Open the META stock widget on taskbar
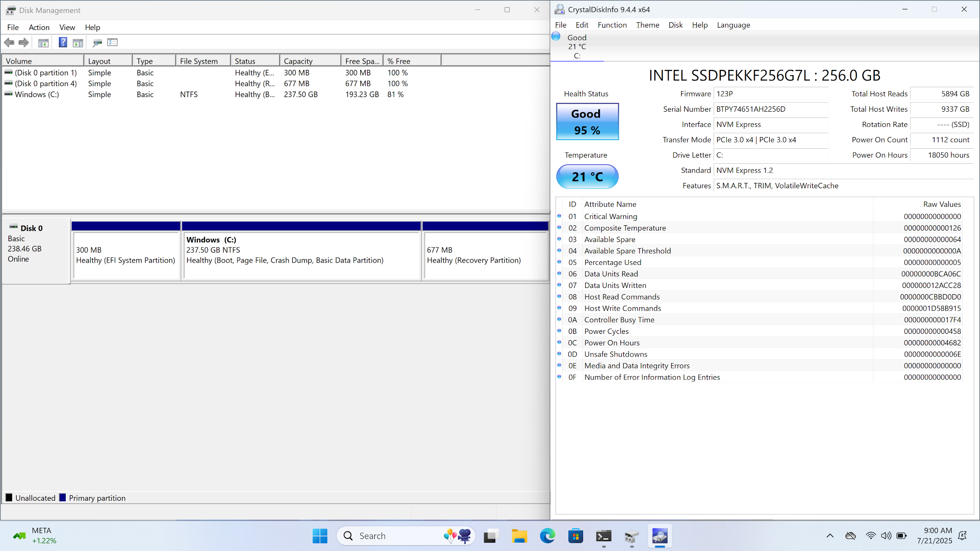Screen dimensions: 980x551 pyautogui.click(x=35, y=536)
